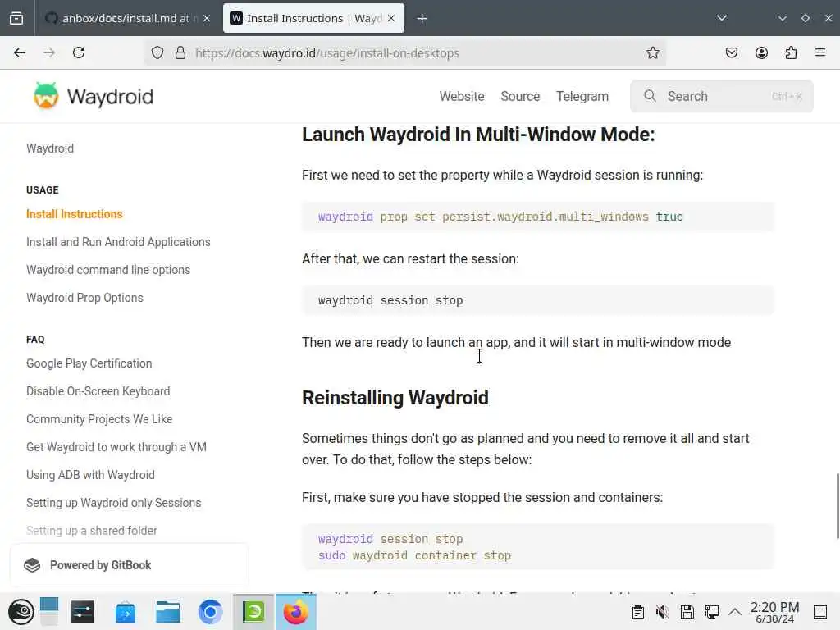
Task: Open the Firefox account icon
Action: (x=761, y=52)
